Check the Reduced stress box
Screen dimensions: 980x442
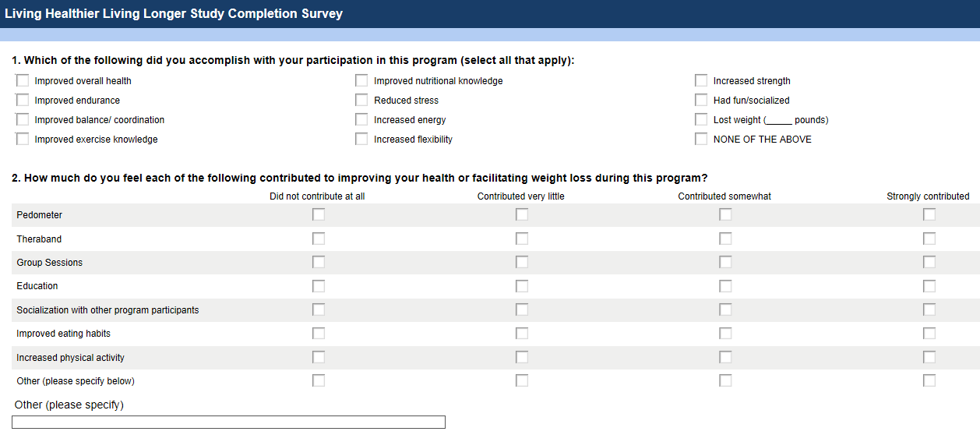point(361,101)
